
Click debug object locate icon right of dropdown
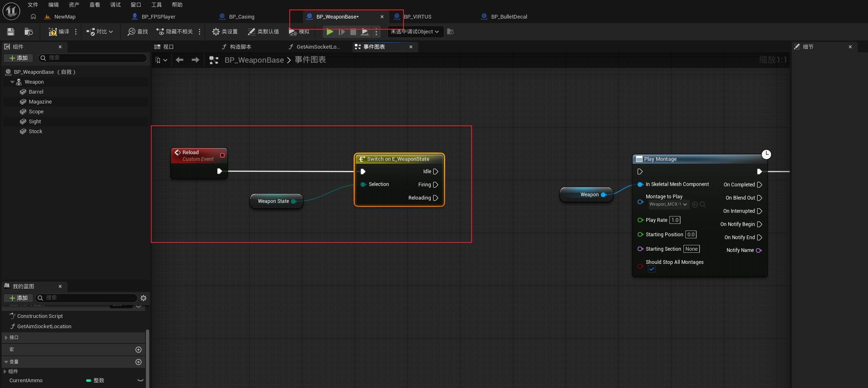[450, 32]
